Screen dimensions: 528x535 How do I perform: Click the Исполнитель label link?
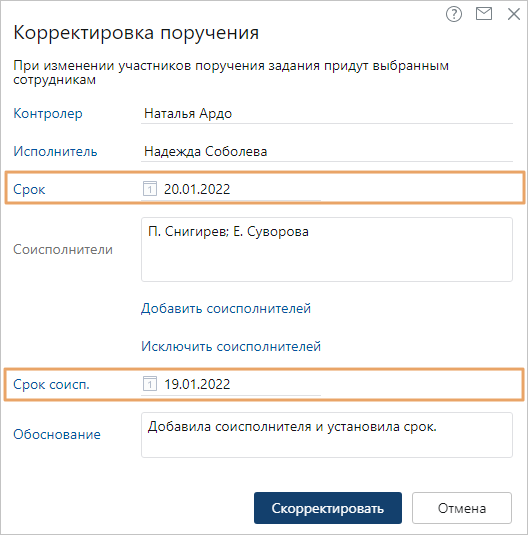[55, 151]
